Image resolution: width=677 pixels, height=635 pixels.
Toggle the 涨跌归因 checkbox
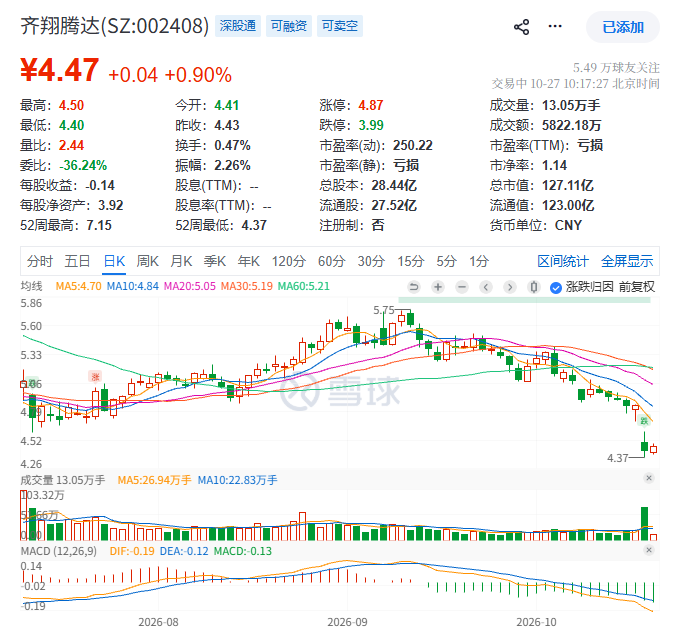pos(556,287)
